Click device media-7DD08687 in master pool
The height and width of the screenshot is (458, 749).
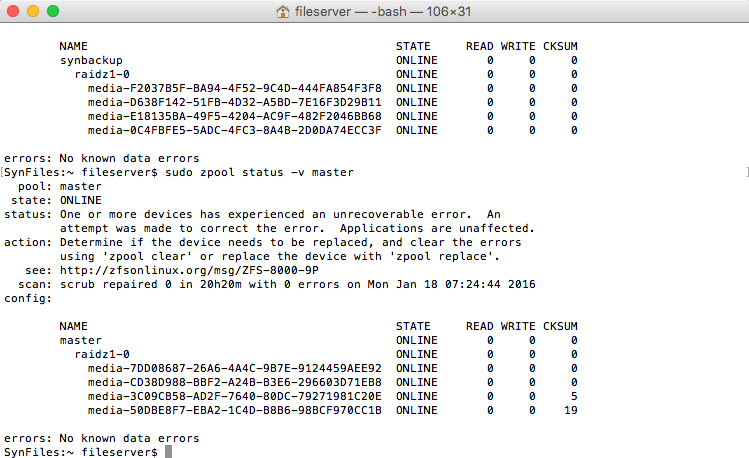click(234, 368)
